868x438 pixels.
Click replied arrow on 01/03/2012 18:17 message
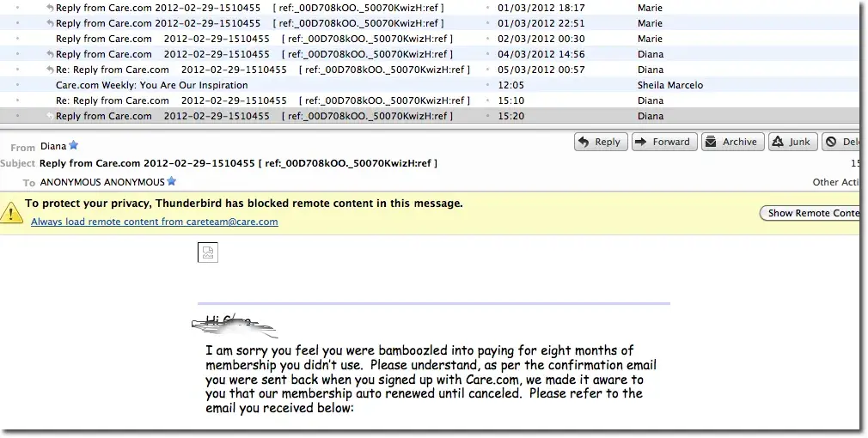pos(50,8)
